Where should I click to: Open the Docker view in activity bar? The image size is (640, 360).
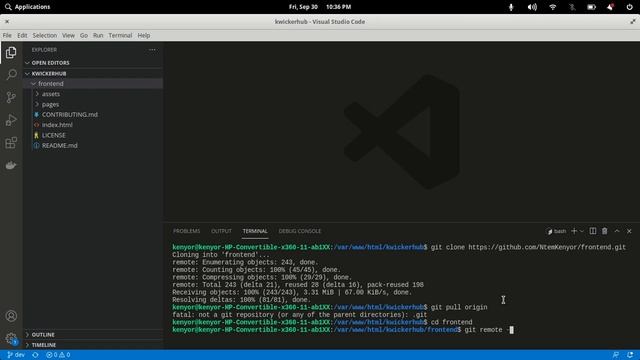pos(11,165)
